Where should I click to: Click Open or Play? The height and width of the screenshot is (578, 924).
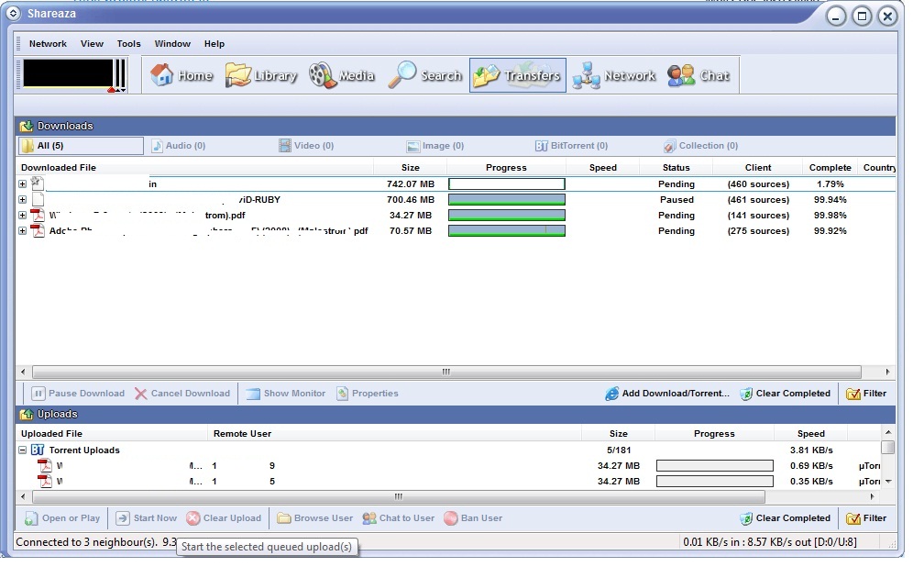point(62,517)
